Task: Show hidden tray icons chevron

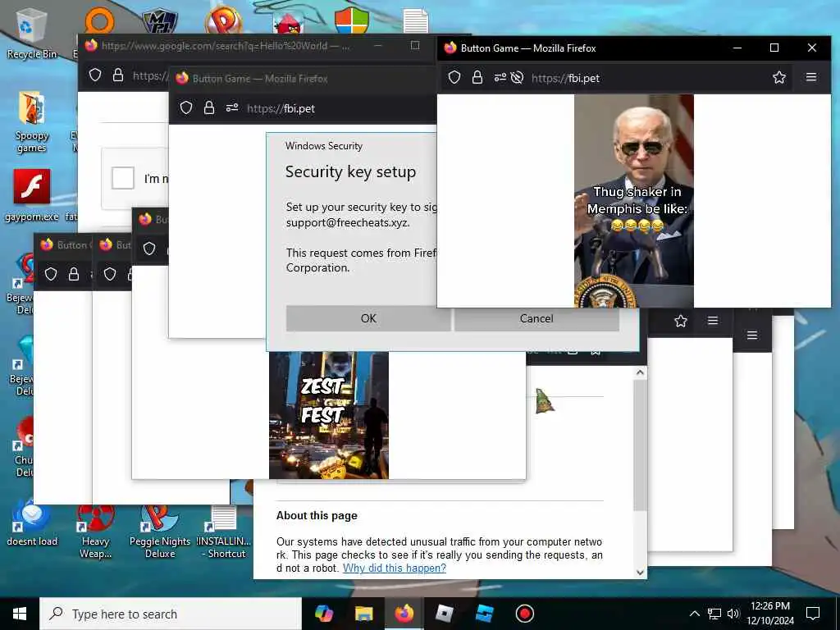Action: (694, 614)
